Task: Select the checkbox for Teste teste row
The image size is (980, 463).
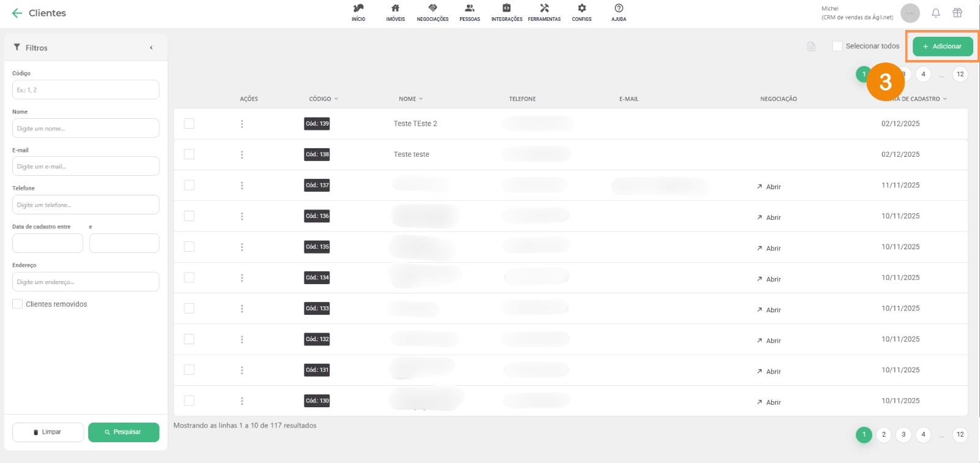Action: (x=189, y=154)
